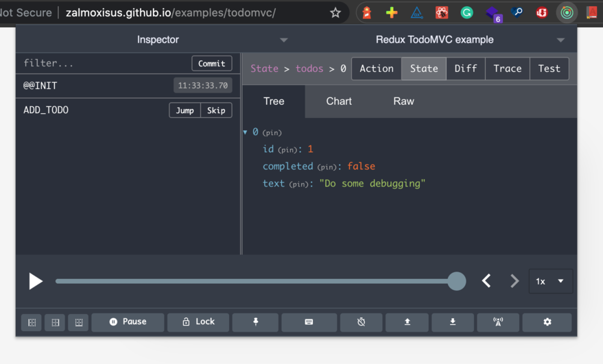Open the red shield download extension icon
This screenshot has height=364, width=603.
(x=541, y=13)
